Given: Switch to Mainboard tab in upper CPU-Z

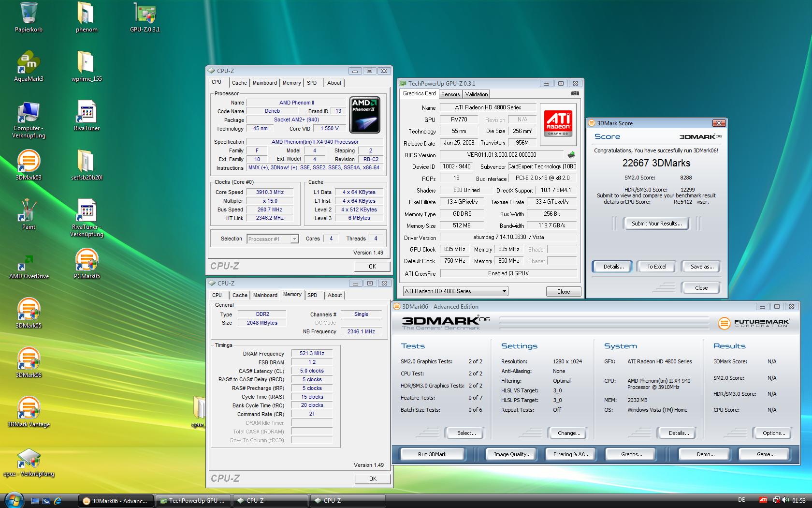Looking at the screenshot, I should (x=265, y=83).
